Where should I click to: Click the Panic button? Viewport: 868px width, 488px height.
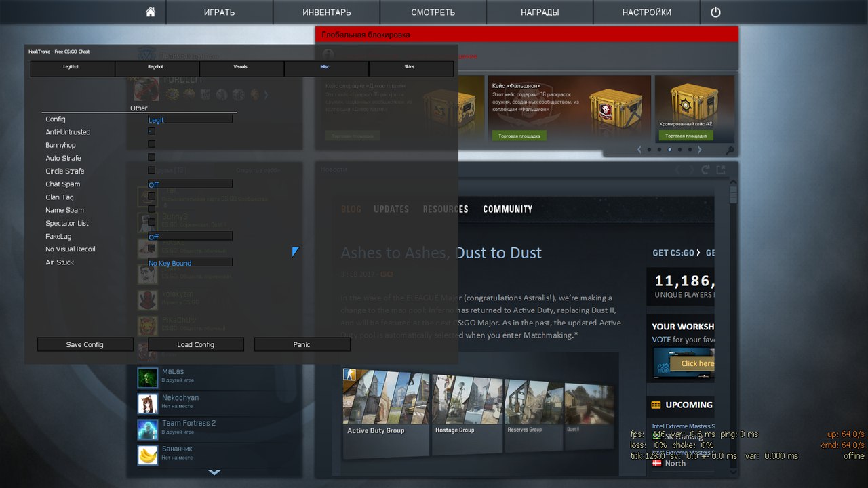coord(302,344)
